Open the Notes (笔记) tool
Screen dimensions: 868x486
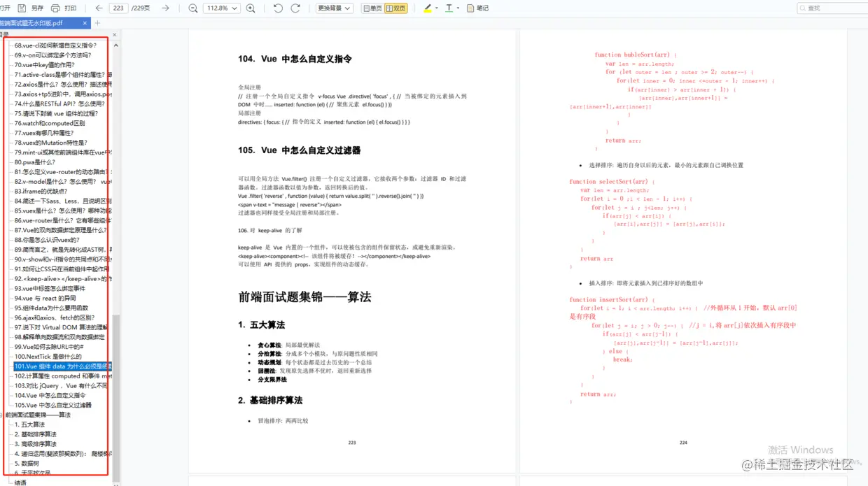tap(478, 8)
